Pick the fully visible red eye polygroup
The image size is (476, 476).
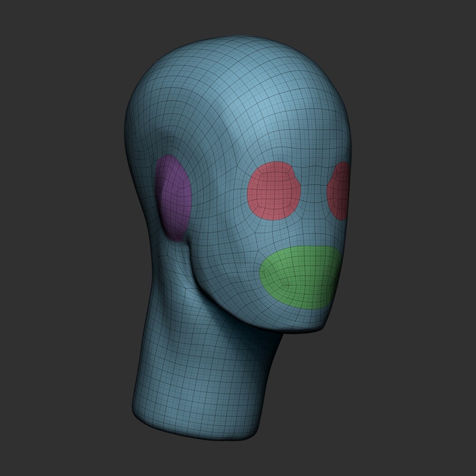tap(274, 191)
